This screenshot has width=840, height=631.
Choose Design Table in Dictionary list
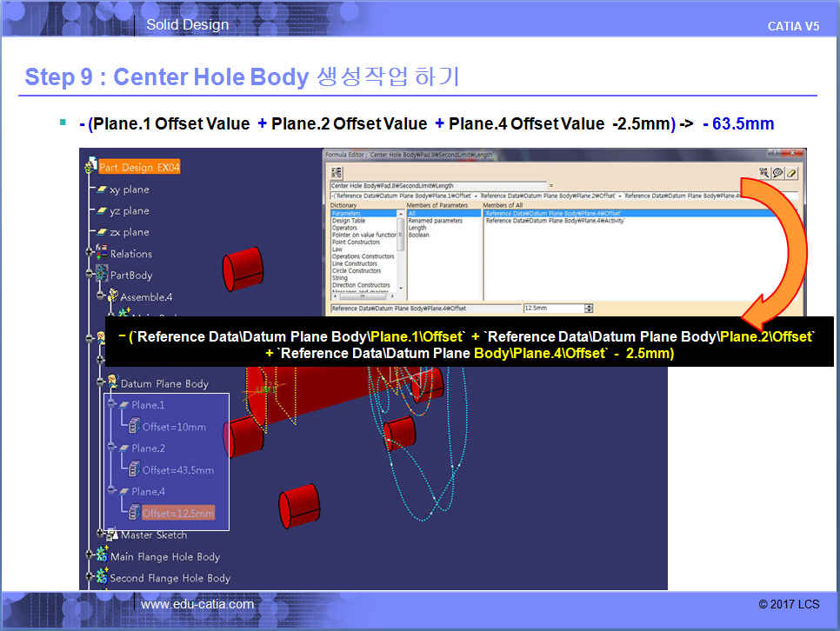coord(348,221)
